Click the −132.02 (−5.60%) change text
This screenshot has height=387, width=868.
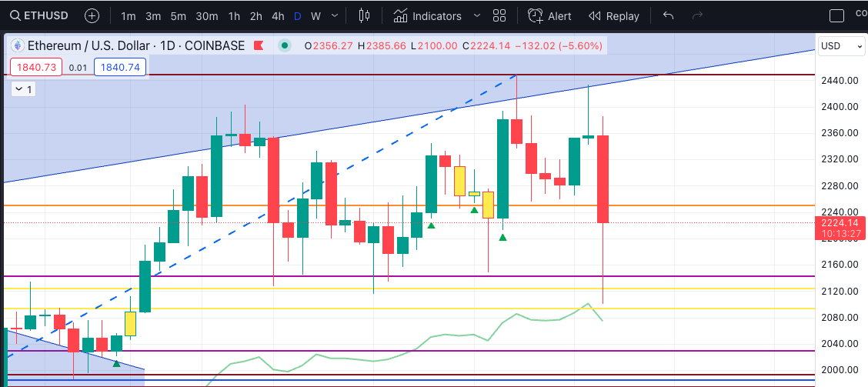click(x=559, y=46)
